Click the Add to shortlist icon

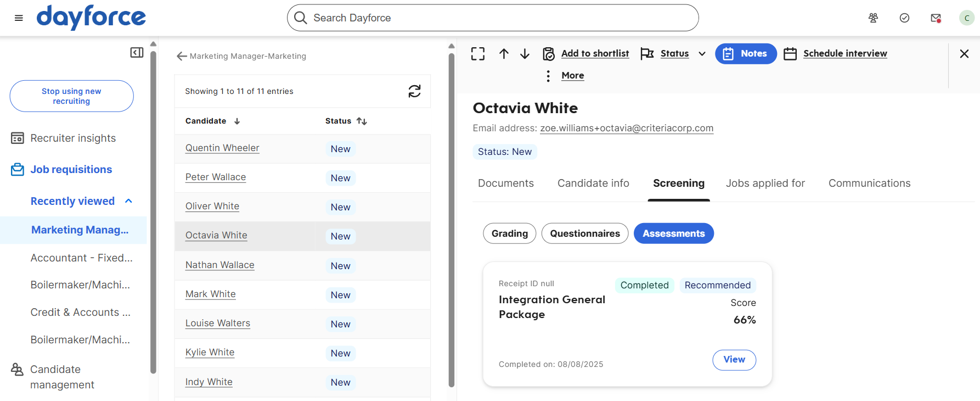click(549, 54)
